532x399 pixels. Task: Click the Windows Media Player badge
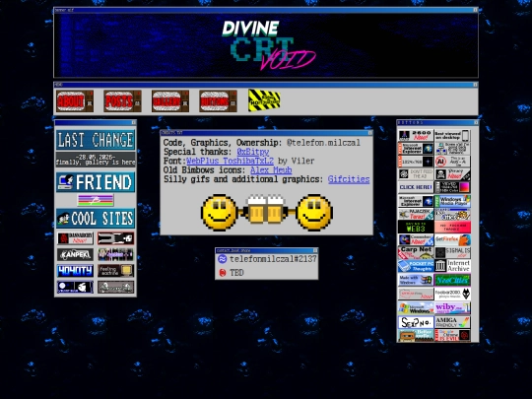tap(452, 201)
